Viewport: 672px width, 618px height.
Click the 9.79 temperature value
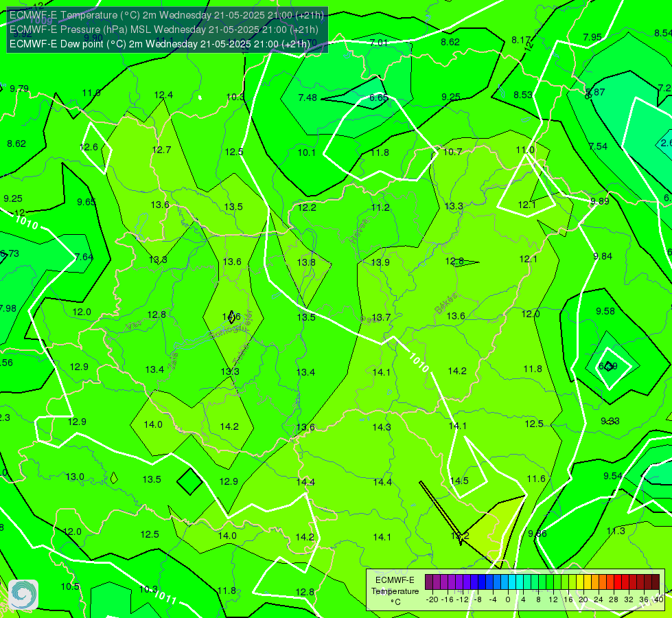click(19, 89)
